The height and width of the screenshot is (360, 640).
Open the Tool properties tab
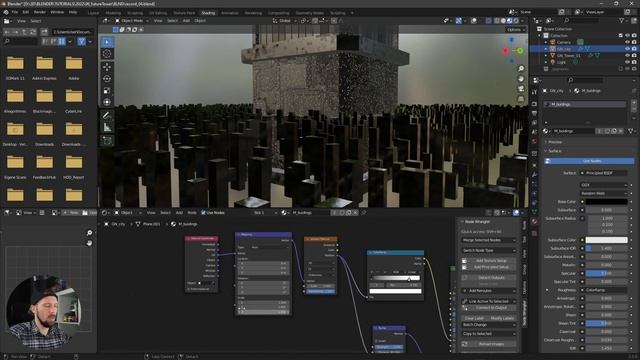[534, 93]
